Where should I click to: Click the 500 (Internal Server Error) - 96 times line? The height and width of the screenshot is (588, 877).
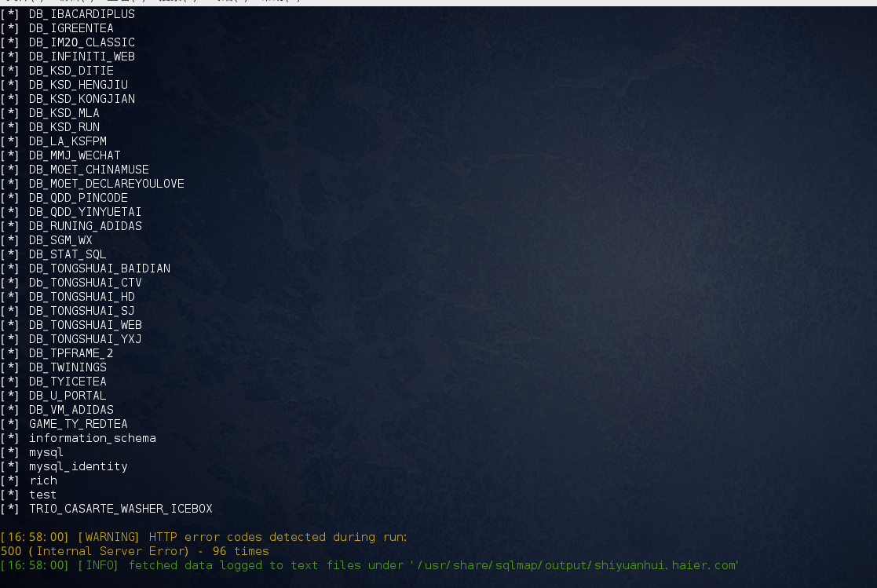click(x=135, y=551)
